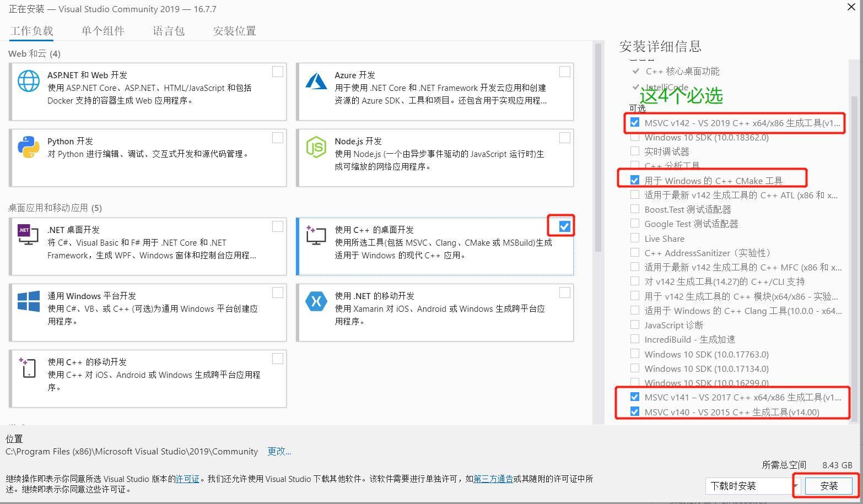Click the 安装 button
This screenshot has height=504, width=863.
click(x=829, y=486)
